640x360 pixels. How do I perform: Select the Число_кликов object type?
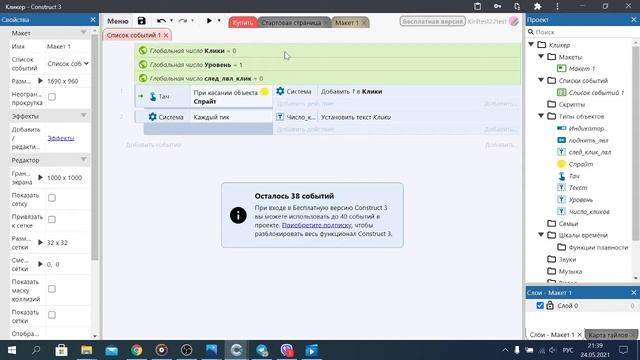[x=589, y=211]
